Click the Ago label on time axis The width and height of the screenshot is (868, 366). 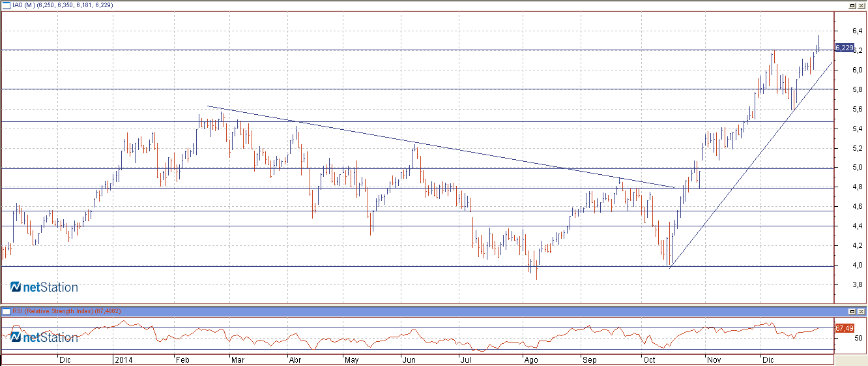click(x=531, y=360)
